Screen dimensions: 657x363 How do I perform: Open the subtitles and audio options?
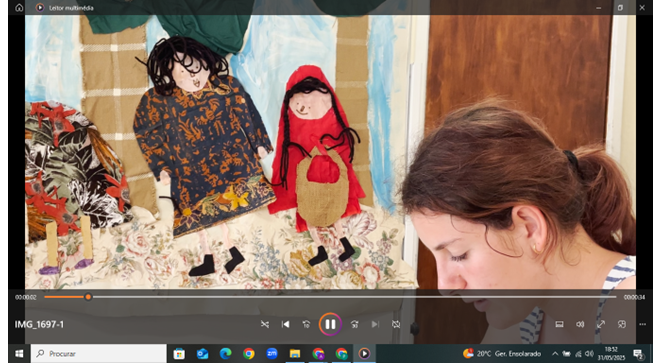pyautogui.click(x=559, y=324)
